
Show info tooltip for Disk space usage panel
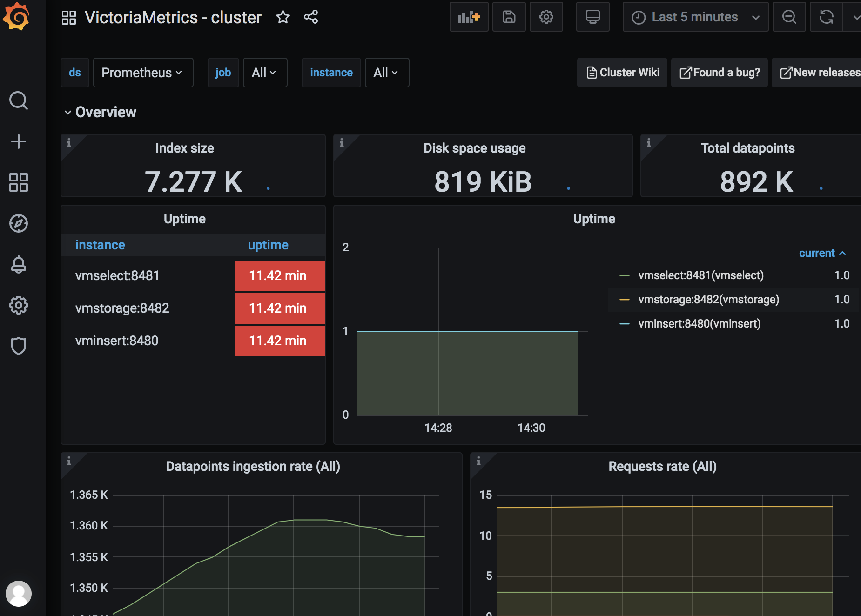(342, 143)
